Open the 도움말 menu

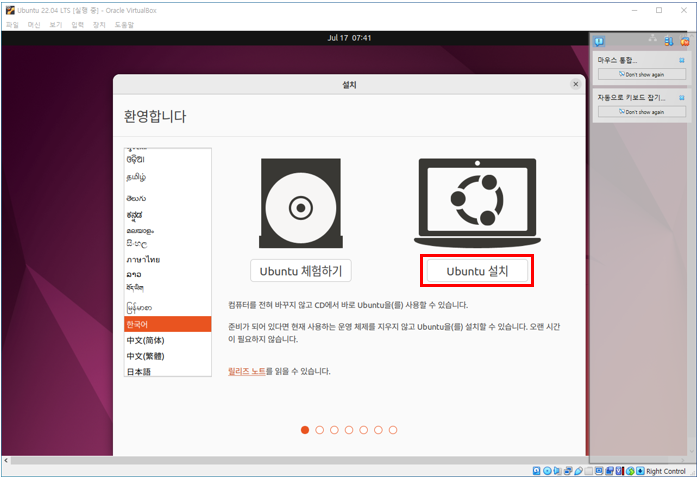pyautogui.click(x=124, y=25)
